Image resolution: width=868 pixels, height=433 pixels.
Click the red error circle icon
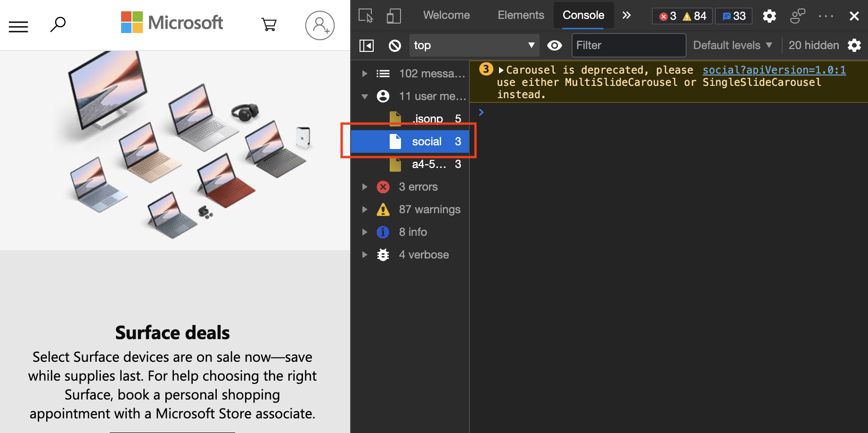click(383, 187)
